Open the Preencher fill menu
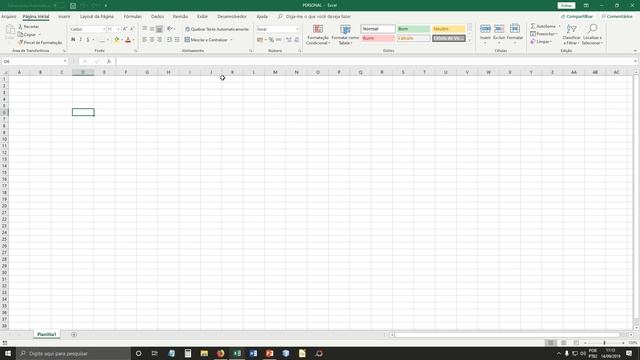 pos(544,34)
